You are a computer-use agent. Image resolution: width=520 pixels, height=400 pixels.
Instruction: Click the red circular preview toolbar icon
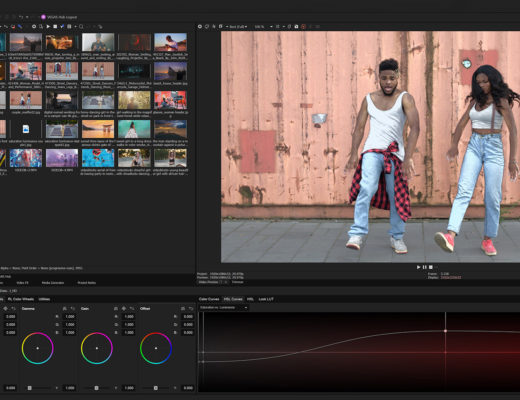click(303, 26)
